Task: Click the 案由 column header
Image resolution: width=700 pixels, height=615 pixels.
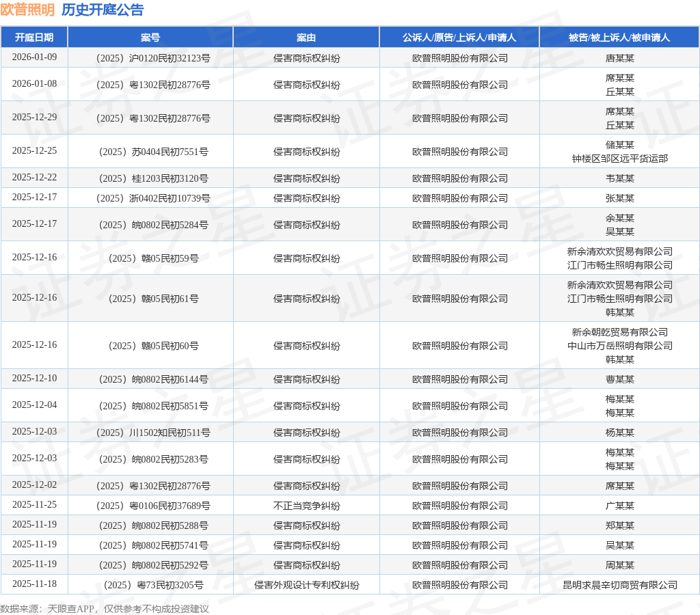Action: pyautogui.click(x=306, y=38)
